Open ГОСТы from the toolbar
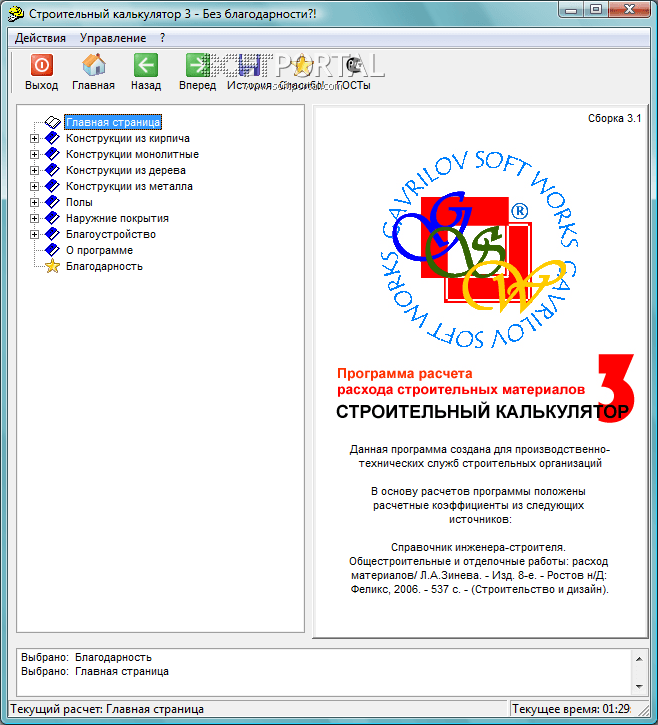658x725 pixels. pyautogui.click(x=354, y=72)
